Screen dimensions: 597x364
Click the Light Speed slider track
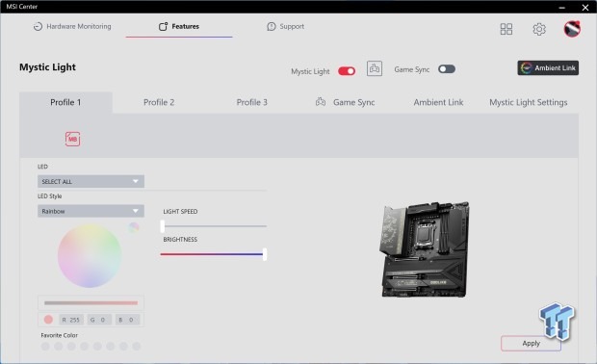coord(214,226)
